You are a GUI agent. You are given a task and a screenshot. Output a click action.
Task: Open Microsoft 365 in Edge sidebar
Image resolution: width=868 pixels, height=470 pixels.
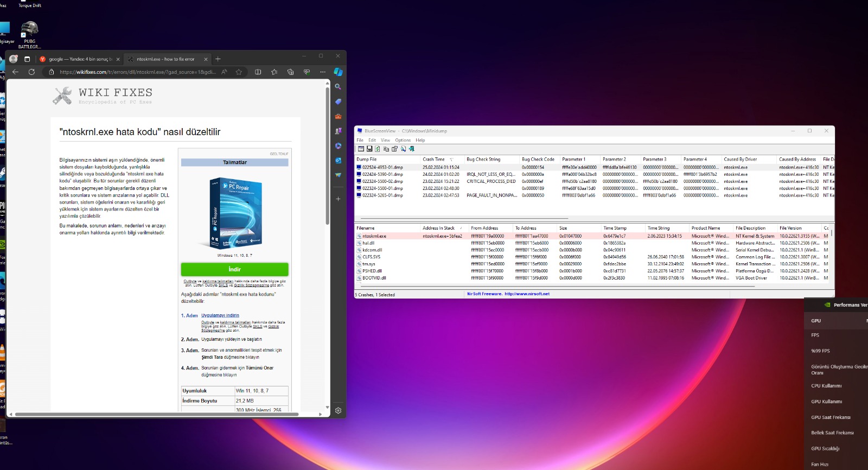click(338, 145)
